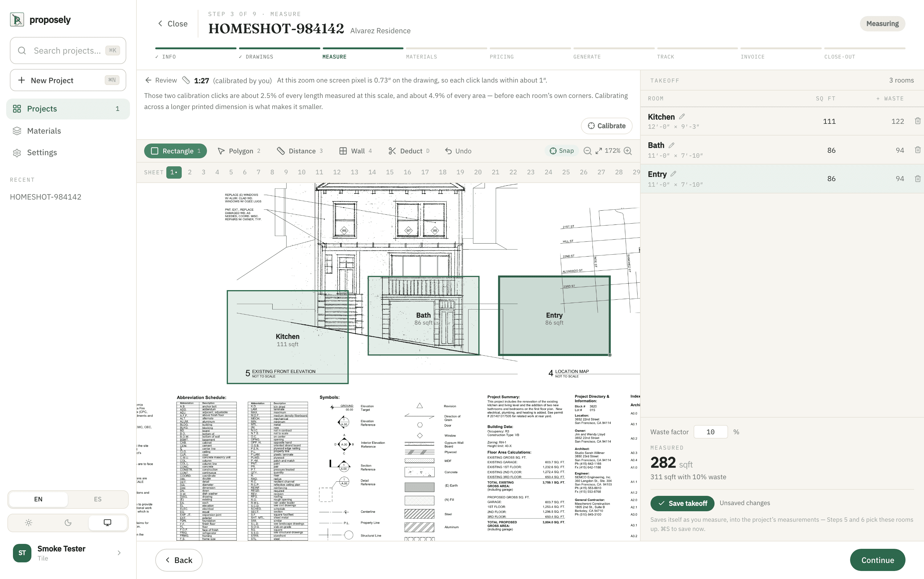Open recent project HOMESHOT-984142
The width and height of the screenshot is (924, 579).
click(x=46, y=197)
